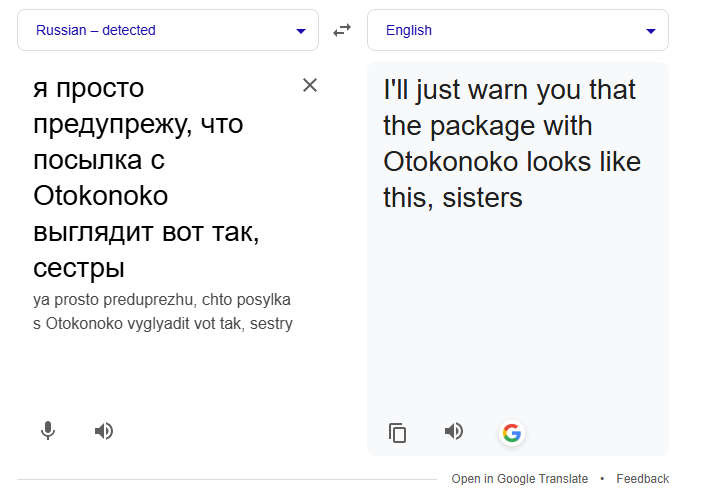Screen dimensions: 706x501
Task: Open the "Russian – detected" language selector
Action: pyautogui.click(x=96, y=30)
